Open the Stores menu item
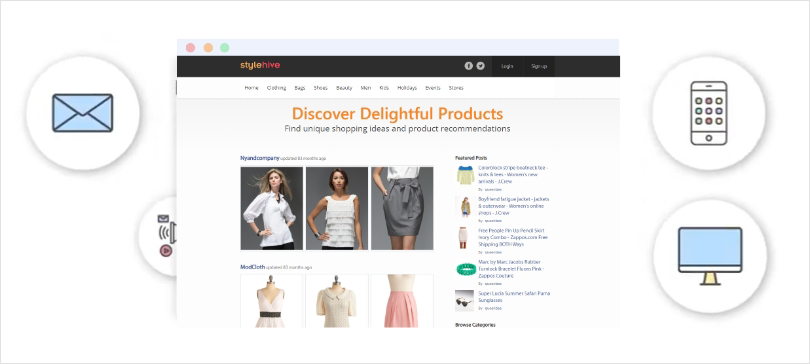810x364 pixels. click(x=456, y=88)
